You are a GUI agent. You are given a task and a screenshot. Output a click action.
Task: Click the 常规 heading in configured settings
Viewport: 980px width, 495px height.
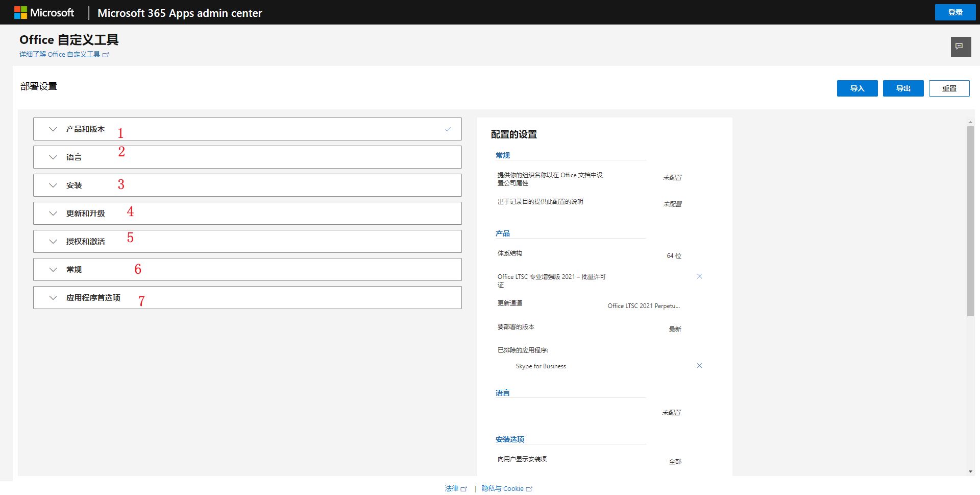pyautogui.click(x=503, y=155)
